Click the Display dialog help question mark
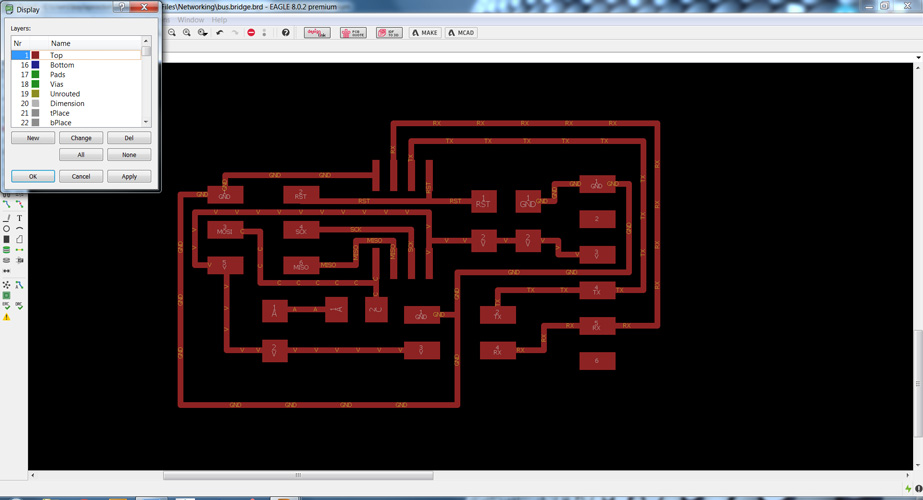 click(x=122, y=6)
